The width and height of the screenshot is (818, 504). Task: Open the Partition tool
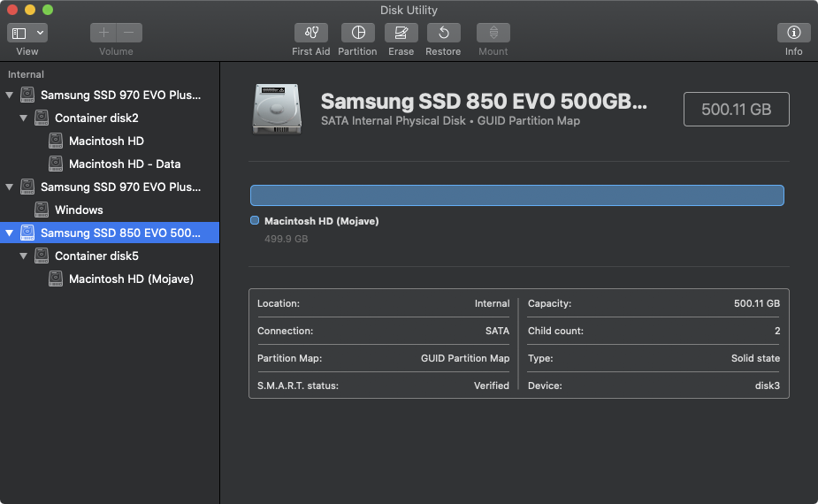pyautogui.click(x=358, y=33)
